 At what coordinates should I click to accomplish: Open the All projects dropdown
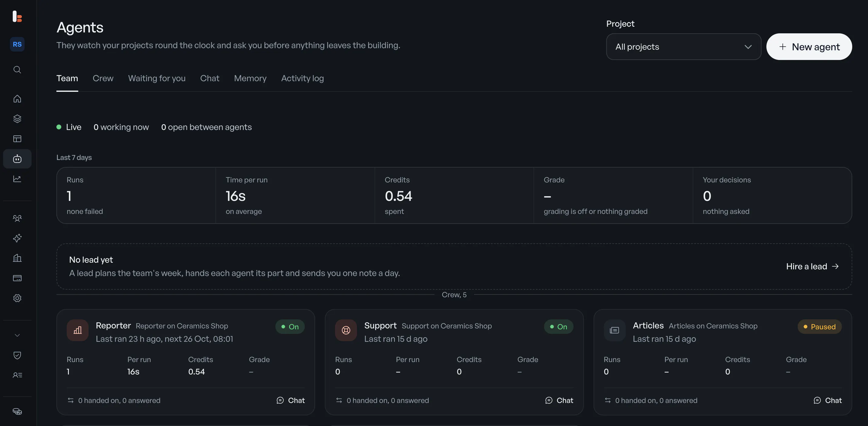[x=683, y=47]
